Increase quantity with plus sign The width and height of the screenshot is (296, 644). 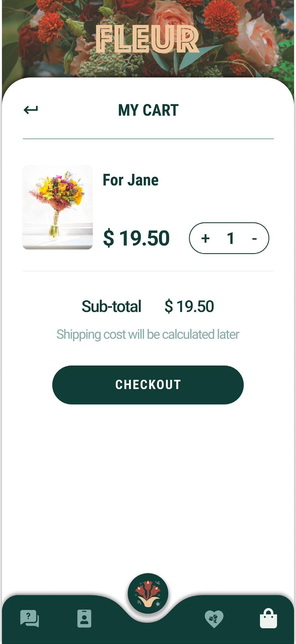coord(205,238)
